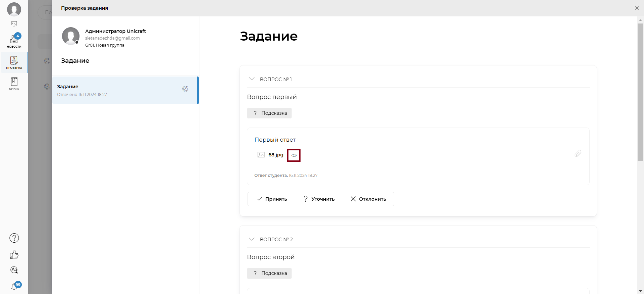Open the user profile avatar in sidebar
Viewport: 644px width, 294px height.
click(x=14, y=9)
